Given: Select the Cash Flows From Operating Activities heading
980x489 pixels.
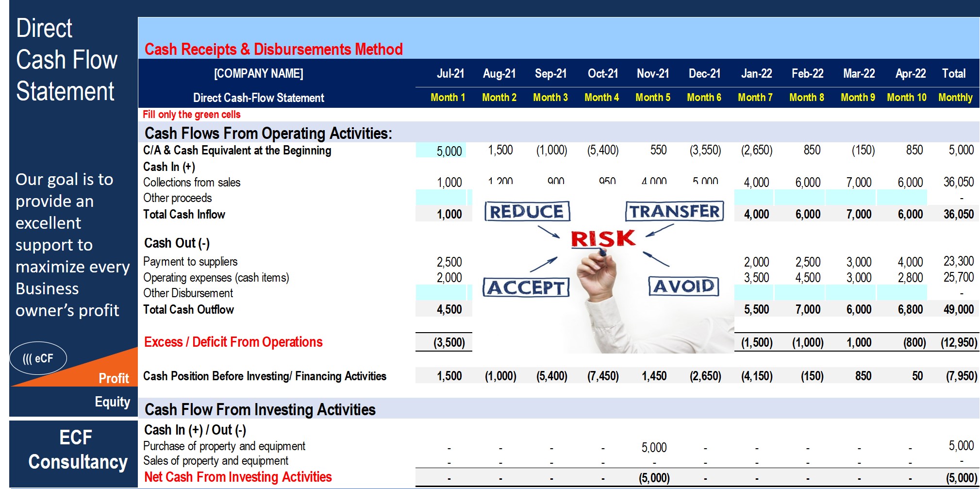Looking at the screenshot, I should tap(268, 133).
